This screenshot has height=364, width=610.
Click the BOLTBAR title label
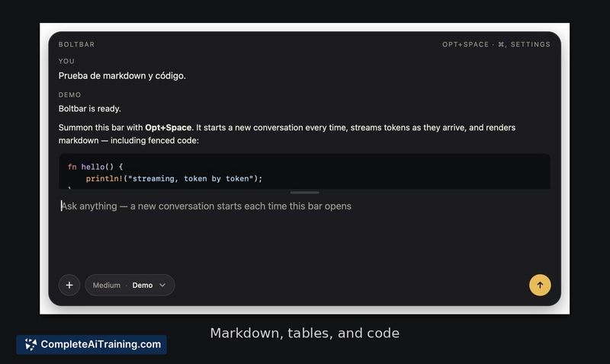pyautogui.click(x=77, y=44)
